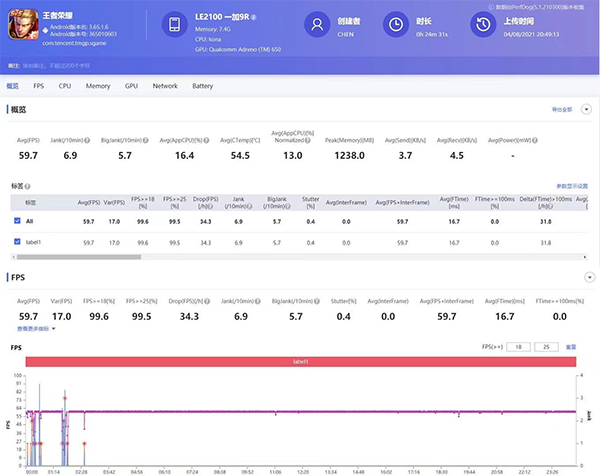The height and width of the screenshot is (476, 600).
Task: Click the 重置 reset link
Action: [x=571, y=347]
